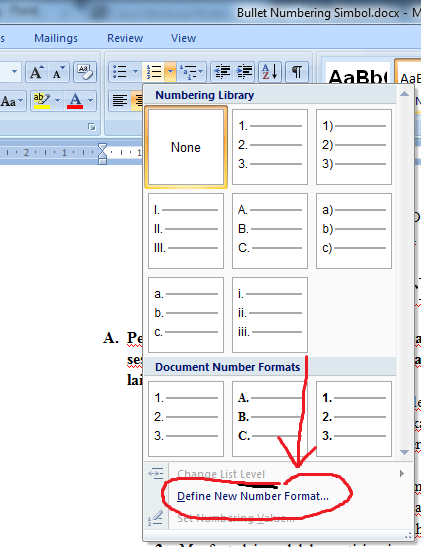Select the I. II. III. roman format

[186, 231]
